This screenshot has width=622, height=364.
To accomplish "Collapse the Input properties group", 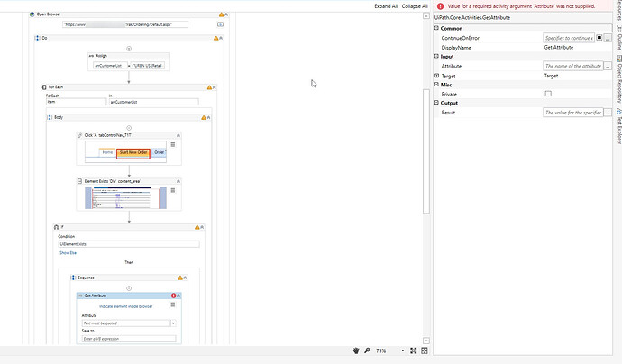I will pyautogui.click(x=436, y=56).
